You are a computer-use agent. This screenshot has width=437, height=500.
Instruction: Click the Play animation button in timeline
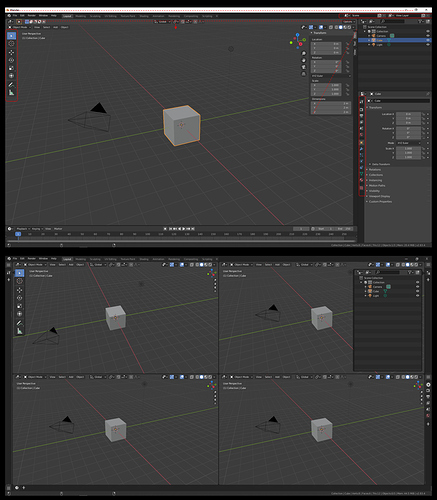pyautogui.click(x=184, y=229)
